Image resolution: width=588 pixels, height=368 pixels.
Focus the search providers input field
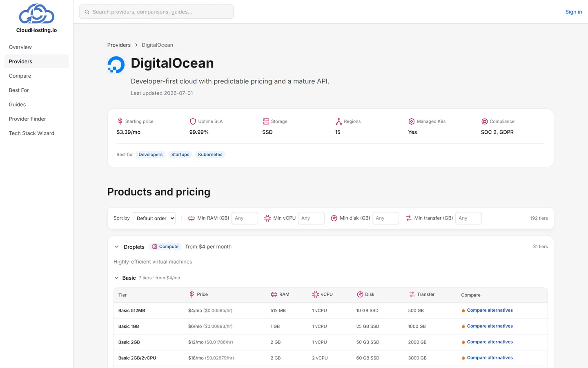156,12
